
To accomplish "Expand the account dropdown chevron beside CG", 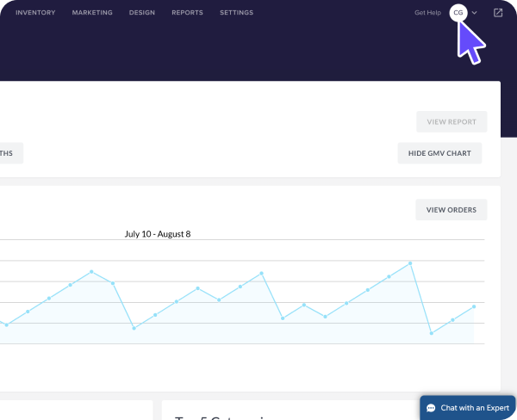I will (x=475, y=13).
